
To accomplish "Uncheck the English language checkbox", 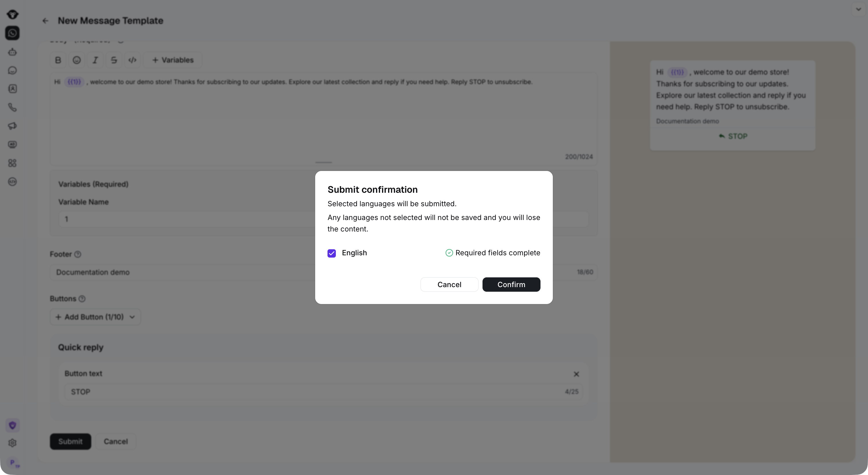I will pos(332,253).
